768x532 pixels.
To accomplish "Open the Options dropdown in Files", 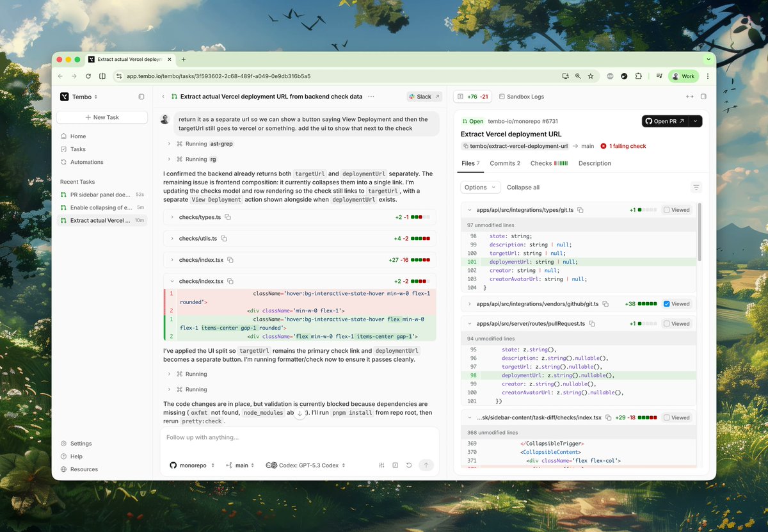I will point(480,188).
